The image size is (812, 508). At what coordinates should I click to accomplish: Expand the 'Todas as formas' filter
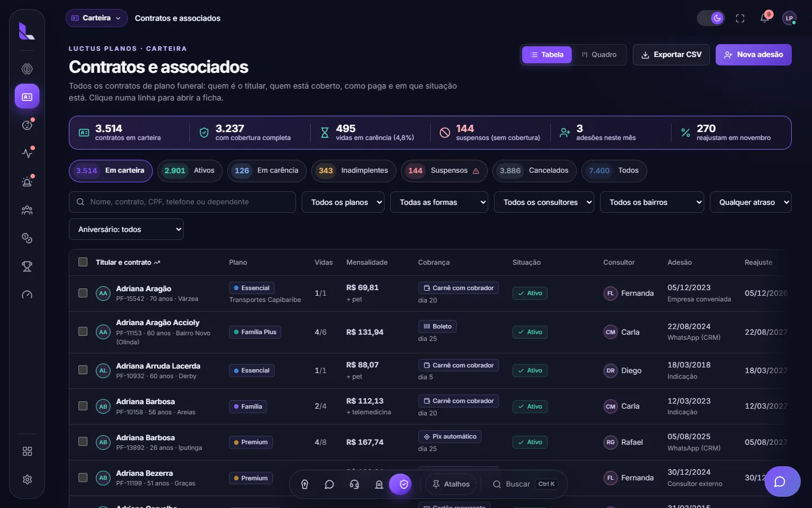click(x=439, y=202)
